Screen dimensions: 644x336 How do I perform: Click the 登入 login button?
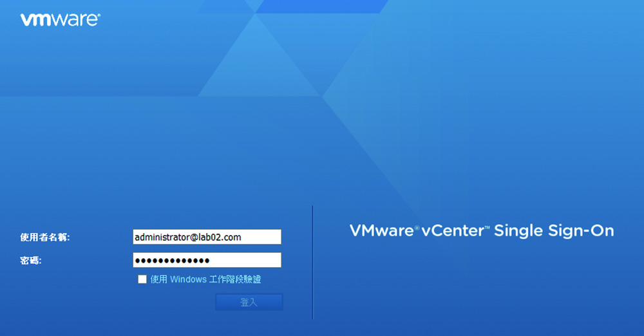pos(249,303)
